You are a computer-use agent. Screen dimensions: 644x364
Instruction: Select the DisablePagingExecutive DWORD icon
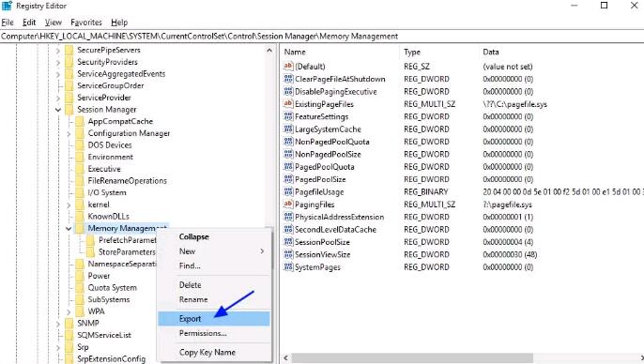288,91
